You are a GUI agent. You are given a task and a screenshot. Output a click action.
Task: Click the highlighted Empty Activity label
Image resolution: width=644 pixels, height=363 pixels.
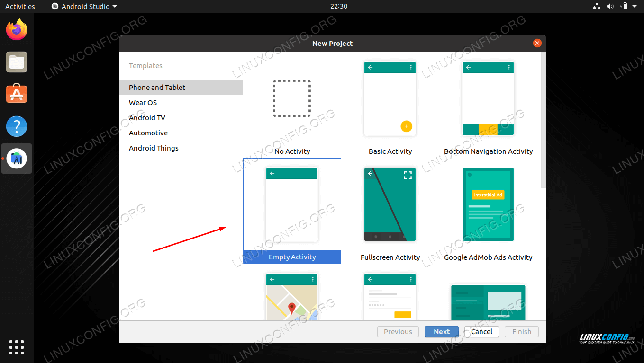click(292, 257)
